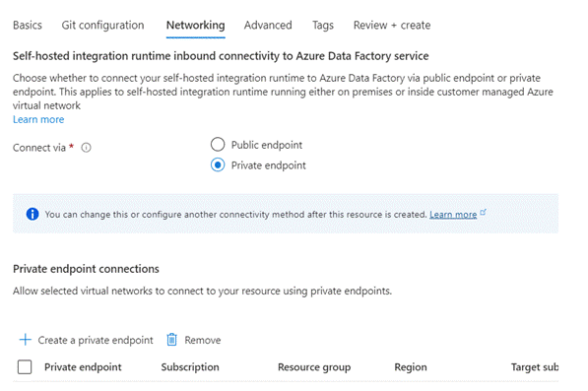
Task: Open the Tags tab
Action: click(323, 26)
